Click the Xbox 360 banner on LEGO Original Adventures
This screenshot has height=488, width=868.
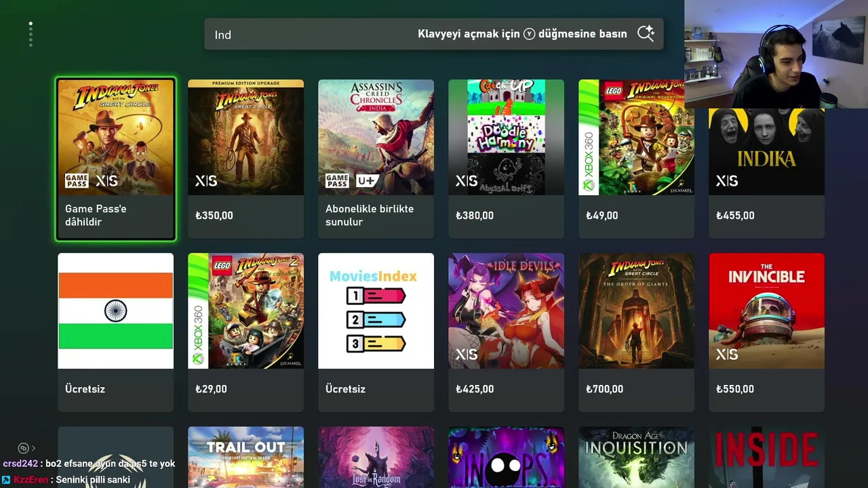point(588,138)
